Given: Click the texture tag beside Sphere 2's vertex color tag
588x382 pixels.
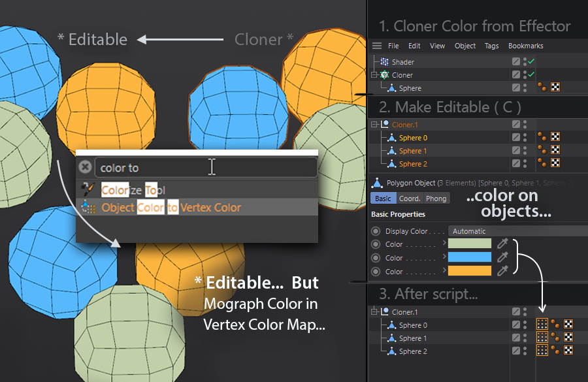Looking at the screenshot, I should click(568, 350).
